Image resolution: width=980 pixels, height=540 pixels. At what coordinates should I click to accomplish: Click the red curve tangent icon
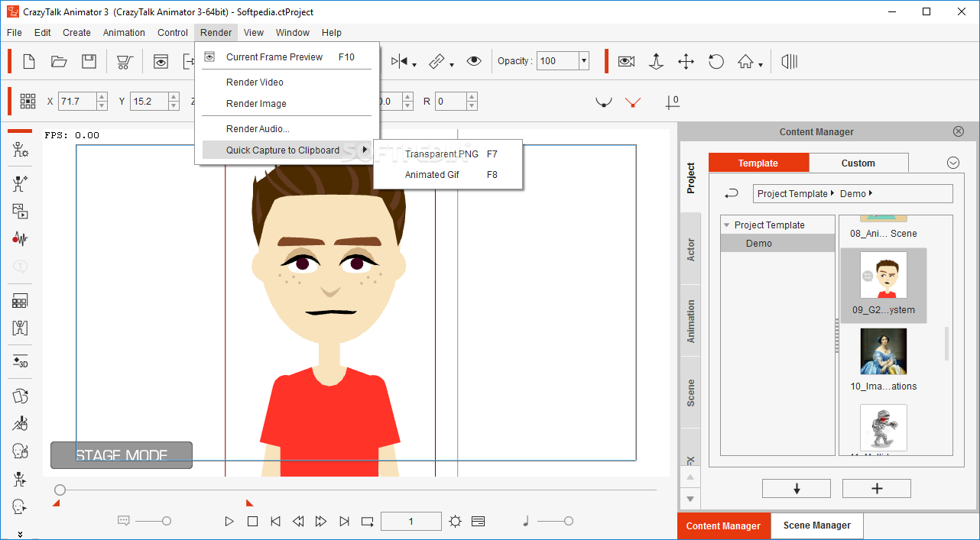pyautogui.click(x=632, y=102)
